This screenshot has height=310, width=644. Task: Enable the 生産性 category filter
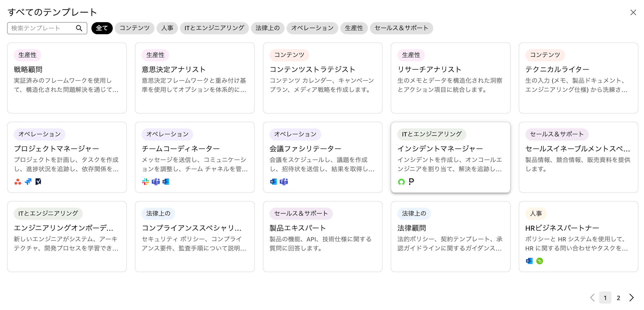[x=354, y=28]
